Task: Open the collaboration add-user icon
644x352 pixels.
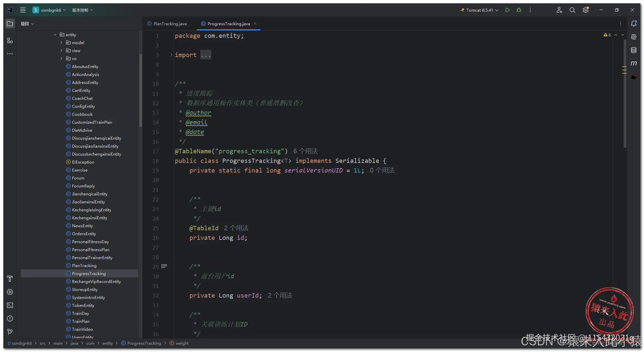Action: [x=559, y=10]
